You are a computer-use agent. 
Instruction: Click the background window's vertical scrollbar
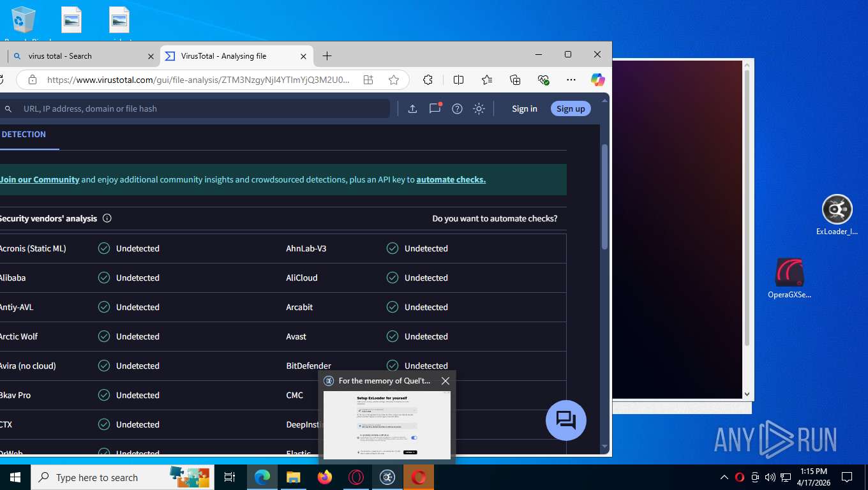click(x=747, y=207)
